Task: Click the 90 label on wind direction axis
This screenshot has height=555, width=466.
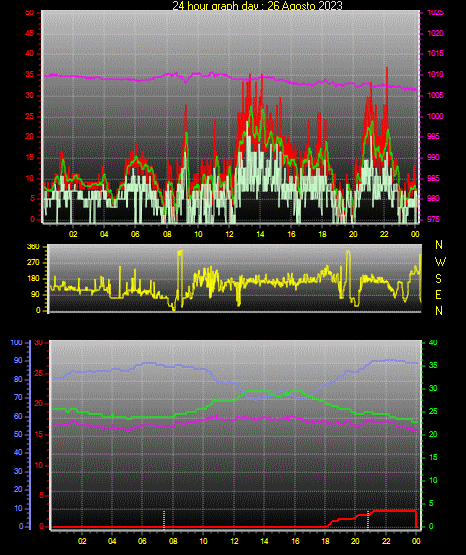Action: point(35,294)
